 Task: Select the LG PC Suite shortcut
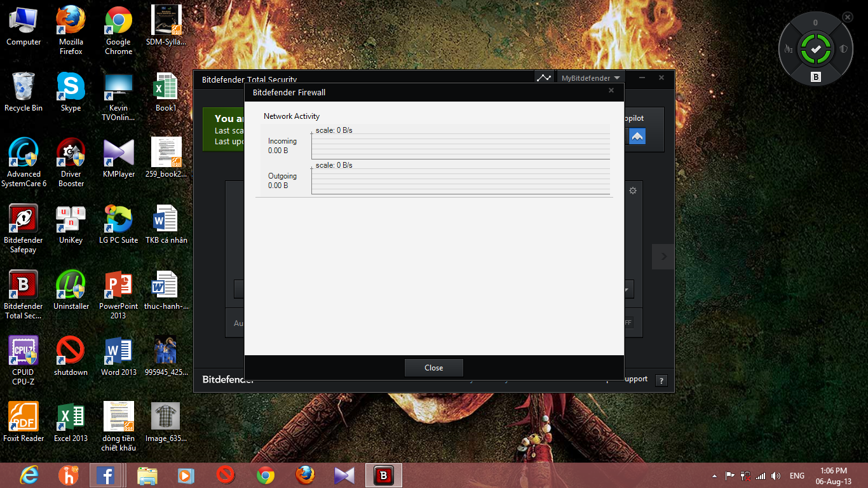119,224
